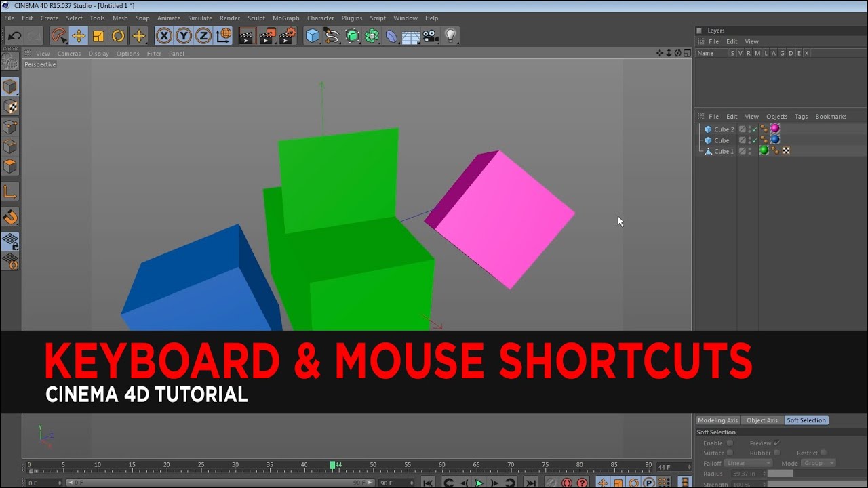Open the Mode Group dropdown
Viewport: 868px width, 488px height.
pos(818,463)
